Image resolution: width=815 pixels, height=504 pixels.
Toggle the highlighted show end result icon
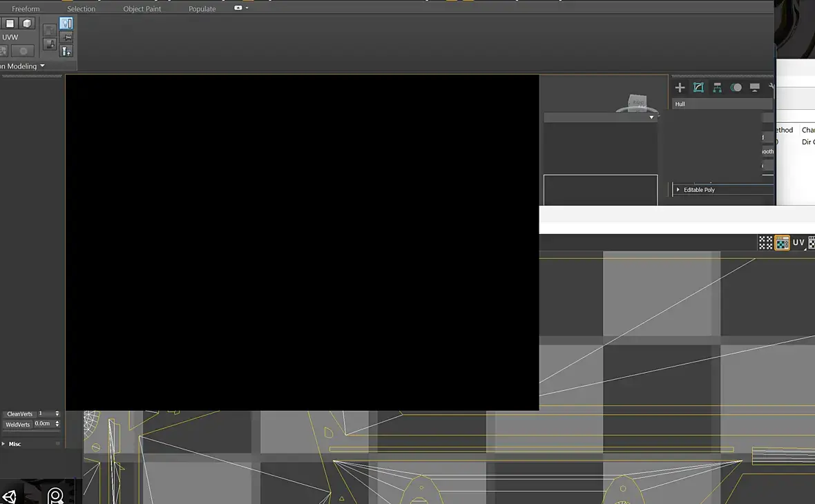66,23
